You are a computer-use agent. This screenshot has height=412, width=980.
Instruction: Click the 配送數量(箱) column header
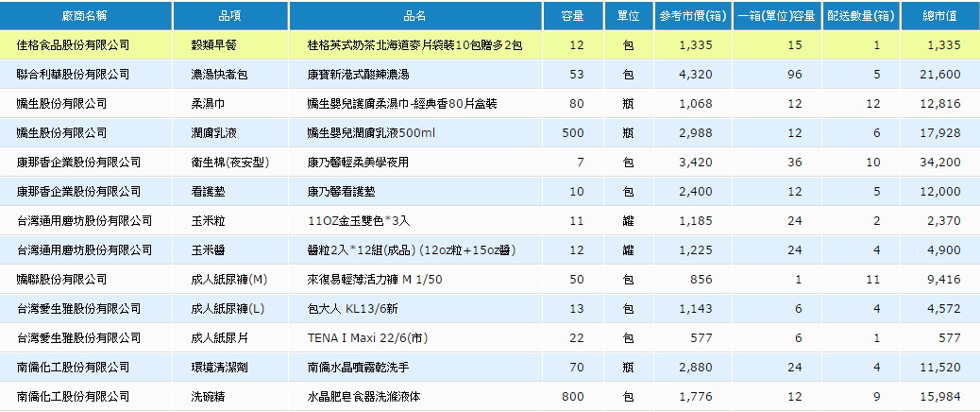[861, 16]
